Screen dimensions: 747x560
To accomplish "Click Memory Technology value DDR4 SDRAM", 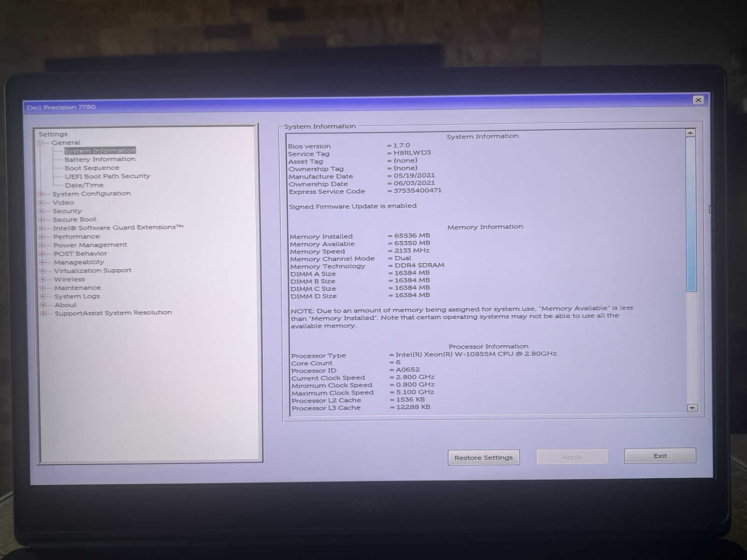I will pos(420,265).
